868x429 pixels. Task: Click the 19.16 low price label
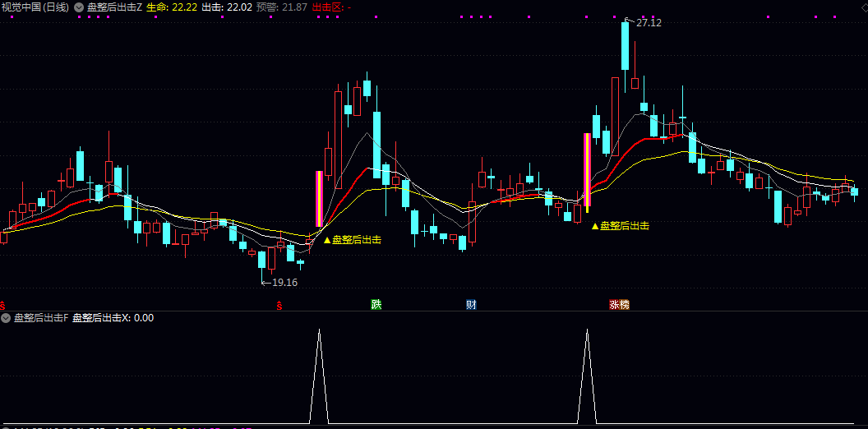pyautogui.click(x=284, y=283)
